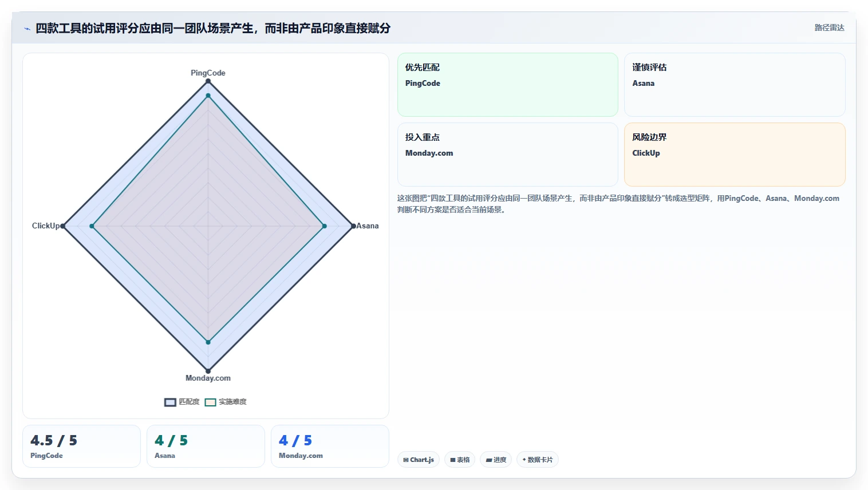Open the 投入重点 Monday.com card

point(508,155)
